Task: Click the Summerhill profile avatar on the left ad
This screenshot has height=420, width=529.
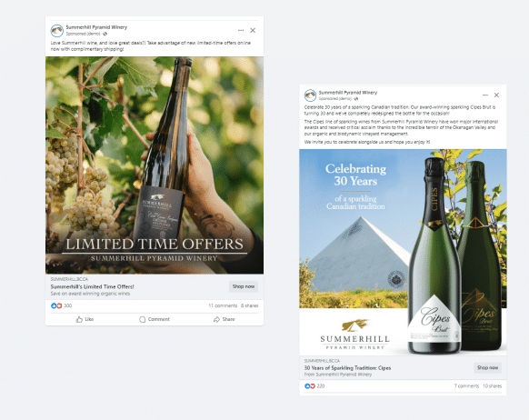Action: (x=57, y=31)
